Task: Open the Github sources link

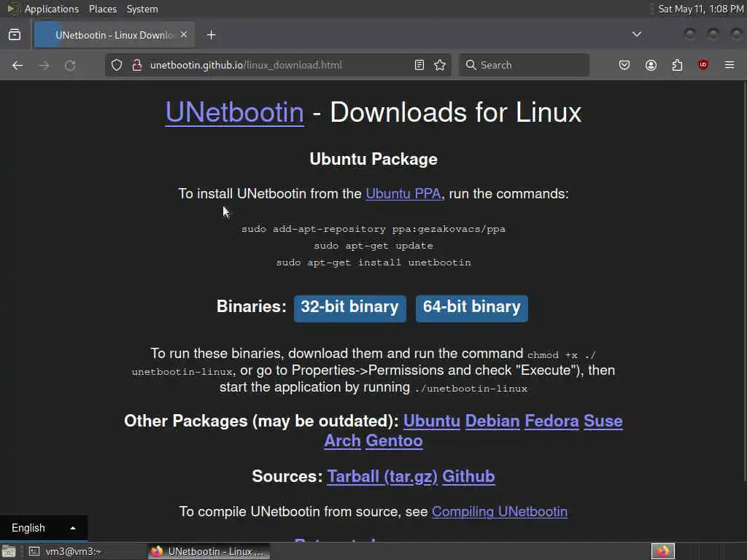Action: 468,477
